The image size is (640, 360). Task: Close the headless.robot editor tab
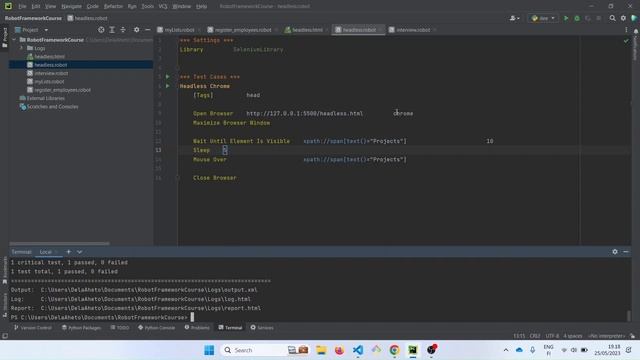coord(380,30)
